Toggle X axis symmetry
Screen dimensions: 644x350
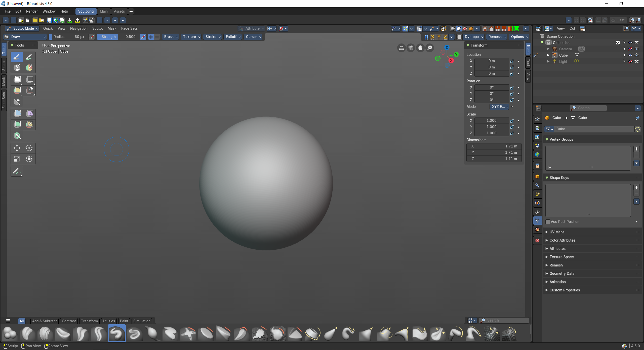pyautogui.click(x=433, y=37)
